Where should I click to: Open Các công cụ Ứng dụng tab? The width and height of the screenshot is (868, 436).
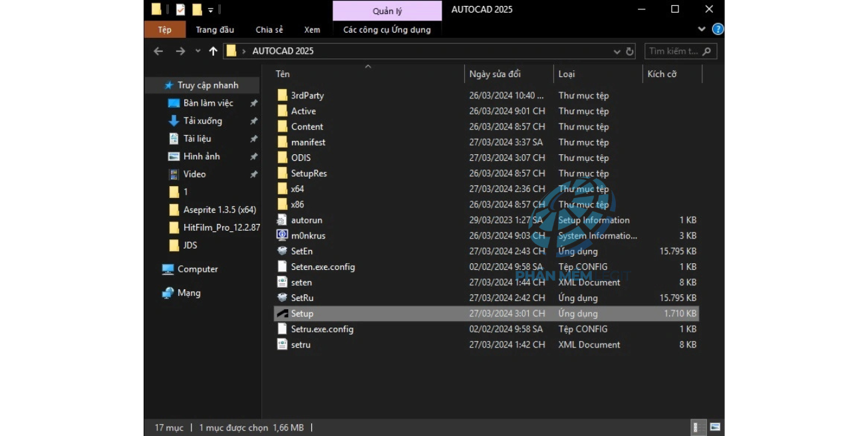pyautogui.click(x=386, y=29)
